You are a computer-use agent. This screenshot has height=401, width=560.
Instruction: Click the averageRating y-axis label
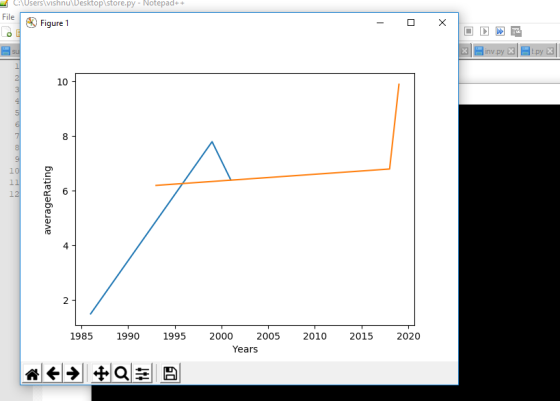point(48,200)
